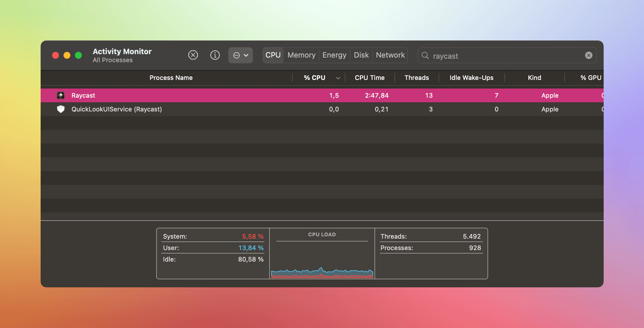Select the Raycast process row
644x328 pixels.
click(x=200, y=95)
